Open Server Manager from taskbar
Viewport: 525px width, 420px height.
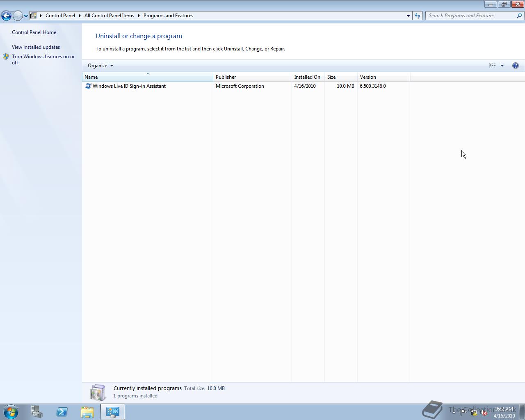[x=37, y=412]
